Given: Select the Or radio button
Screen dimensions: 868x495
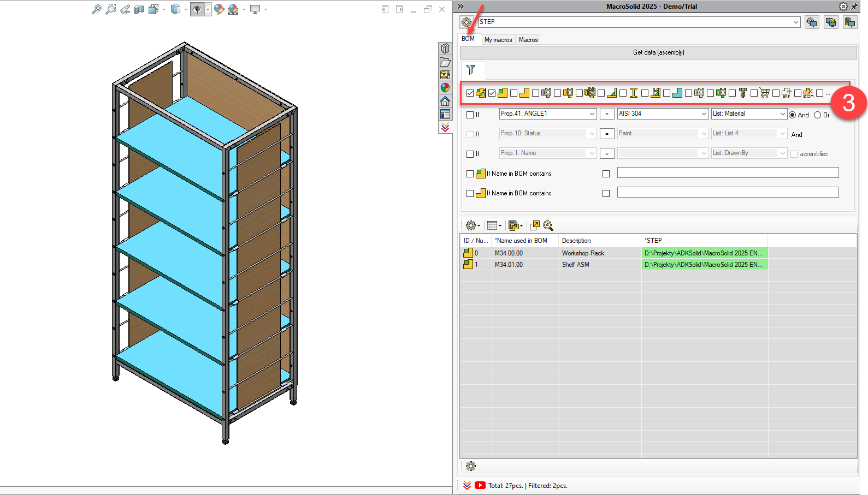Looking at the screenshot, I should point(818,115).
